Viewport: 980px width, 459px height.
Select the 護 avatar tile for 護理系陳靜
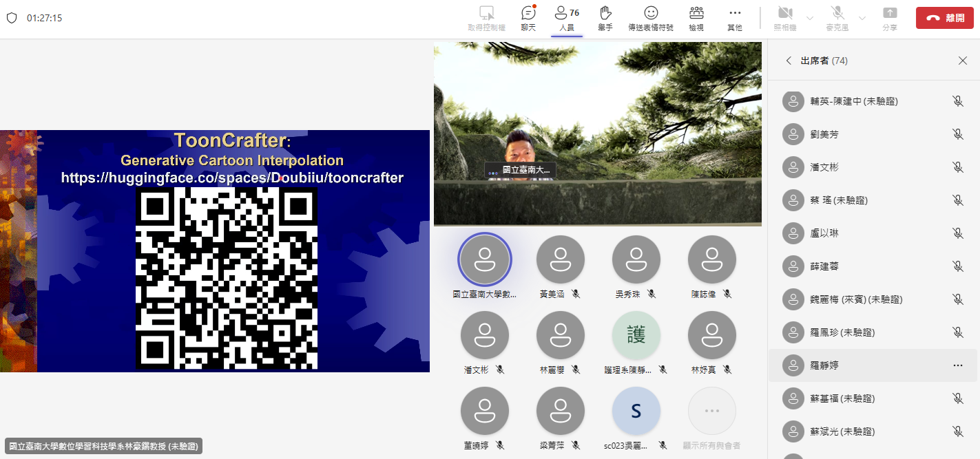[x=636, y=335]
